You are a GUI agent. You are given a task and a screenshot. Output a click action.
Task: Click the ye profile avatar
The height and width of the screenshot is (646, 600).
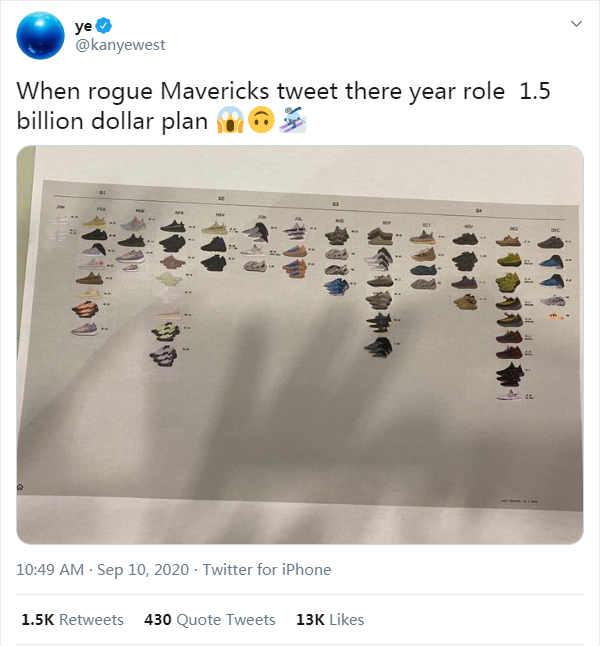point(41,35)
